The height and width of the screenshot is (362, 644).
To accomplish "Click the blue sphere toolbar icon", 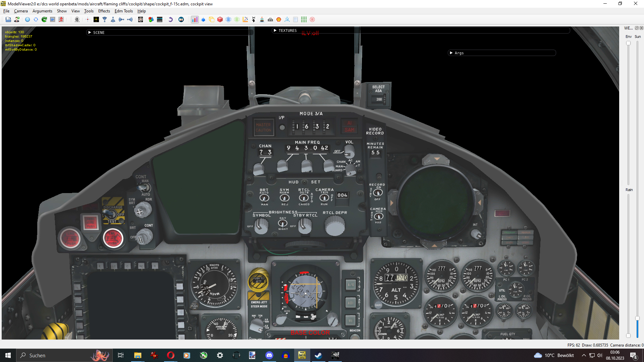I will (28, 19).
